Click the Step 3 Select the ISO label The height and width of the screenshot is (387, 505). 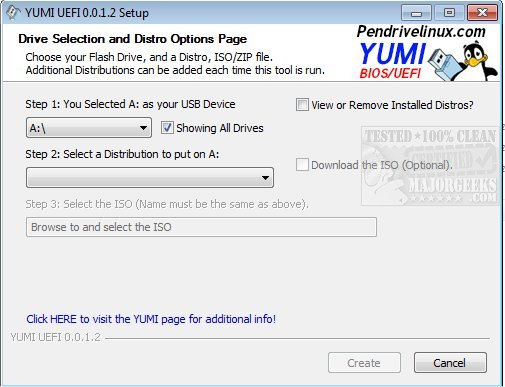click(x=167, y=204)
